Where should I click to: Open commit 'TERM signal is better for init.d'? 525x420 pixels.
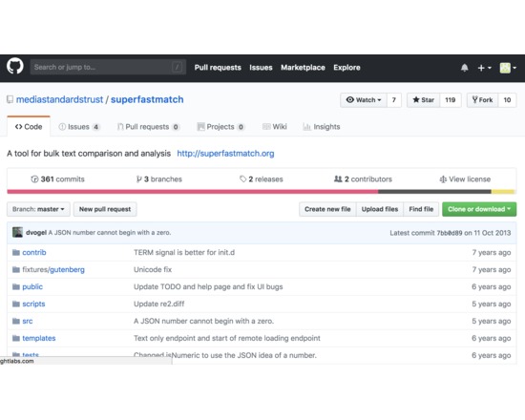tap(184, 252)
